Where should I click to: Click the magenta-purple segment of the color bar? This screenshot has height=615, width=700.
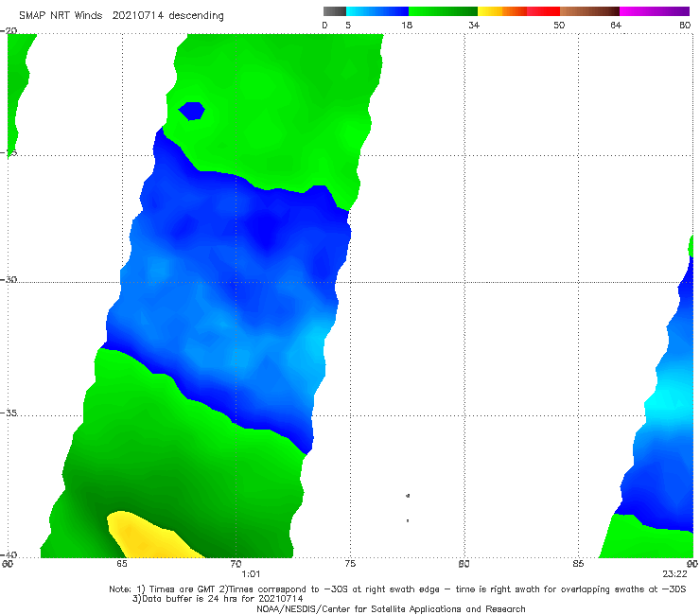pyautogui.click(x=655, y=11)
